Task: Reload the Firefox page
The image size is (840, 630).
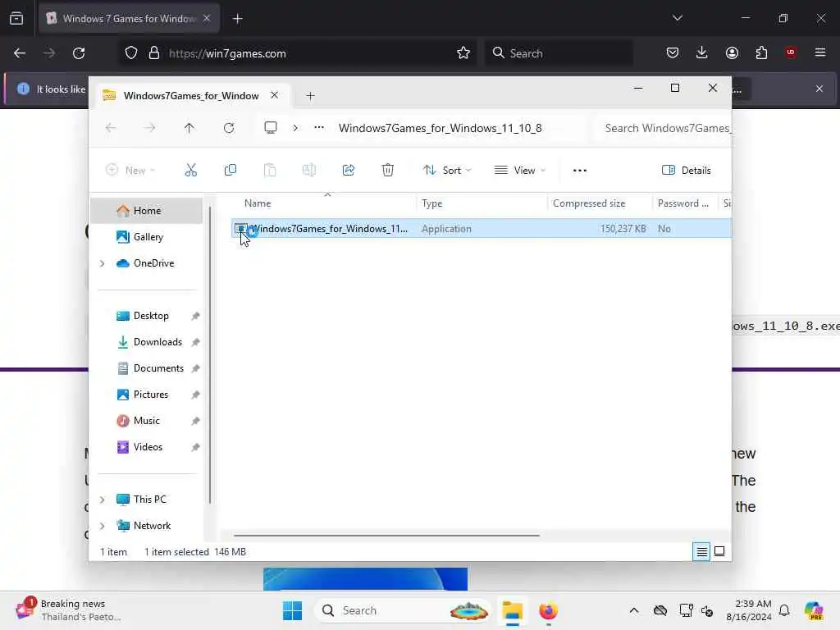Action: click(79, 53)
